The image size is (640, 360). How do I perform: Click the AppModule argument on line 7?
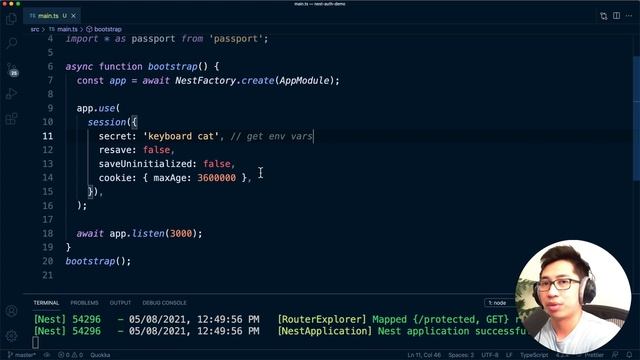(x=304, y=80)
